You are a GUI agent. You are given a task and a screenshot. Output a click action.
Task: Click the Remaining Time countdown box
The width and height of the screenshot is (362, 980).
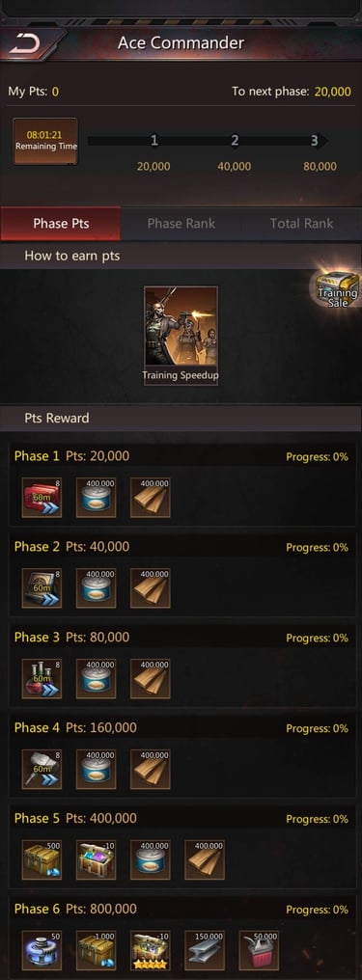[x=45, y=141]
